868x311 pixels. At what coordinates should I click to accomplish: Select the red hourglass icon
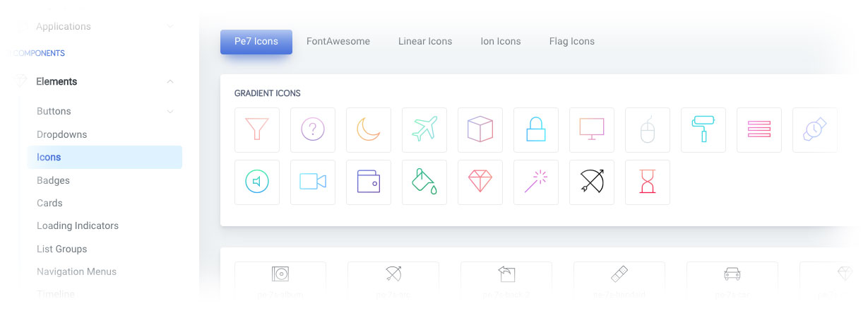click(648, 182)
